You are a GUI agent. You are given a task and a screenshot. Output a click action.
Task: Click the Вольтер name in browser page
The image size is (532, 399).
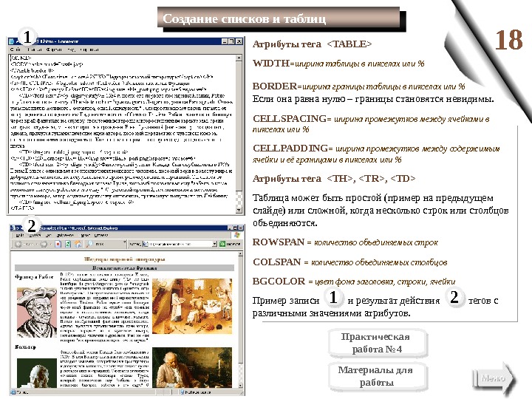pyautogui.click(x=25, y=347)
